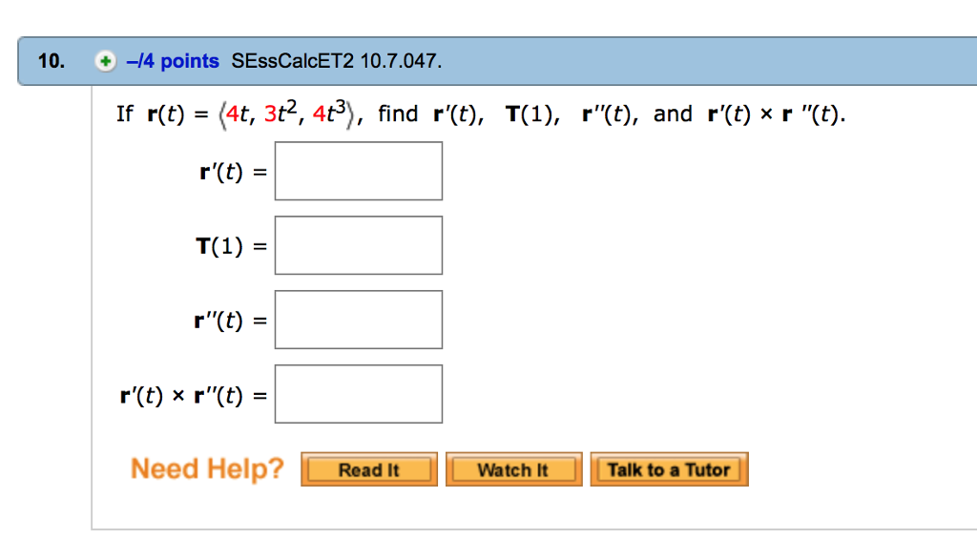Screen dimensions: 977x560
Task: Open the Watch It video tutorial
Action: 513,468
